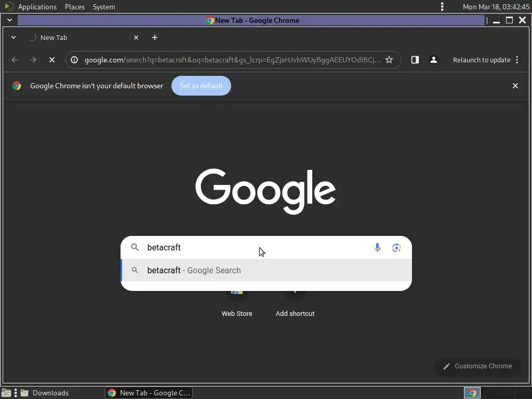Open the window menu chevron in title bar
Image resolution: width=532 pixels, height=399 pixels.
click(9, 20)
